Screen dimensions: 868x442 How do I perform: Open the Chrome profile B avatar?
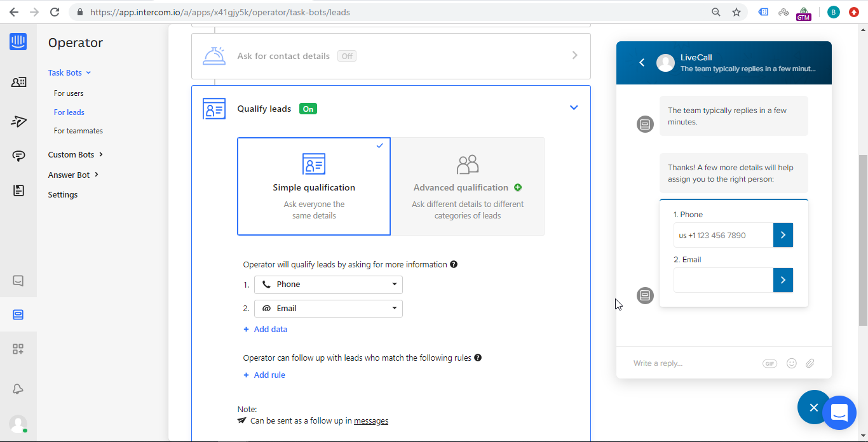pos(834,12)
